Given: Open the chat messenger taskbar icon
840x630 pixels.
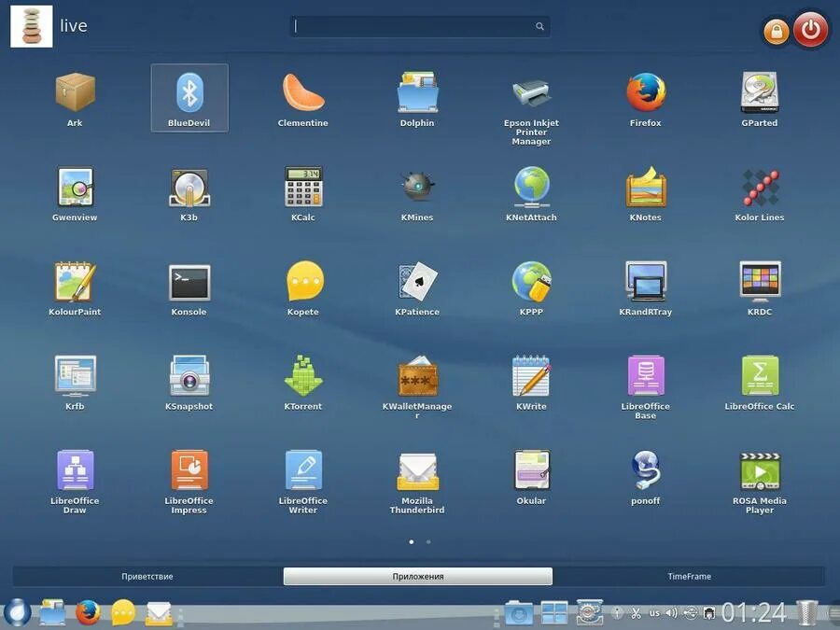Looking at the screenshot, I should (123, 612).
